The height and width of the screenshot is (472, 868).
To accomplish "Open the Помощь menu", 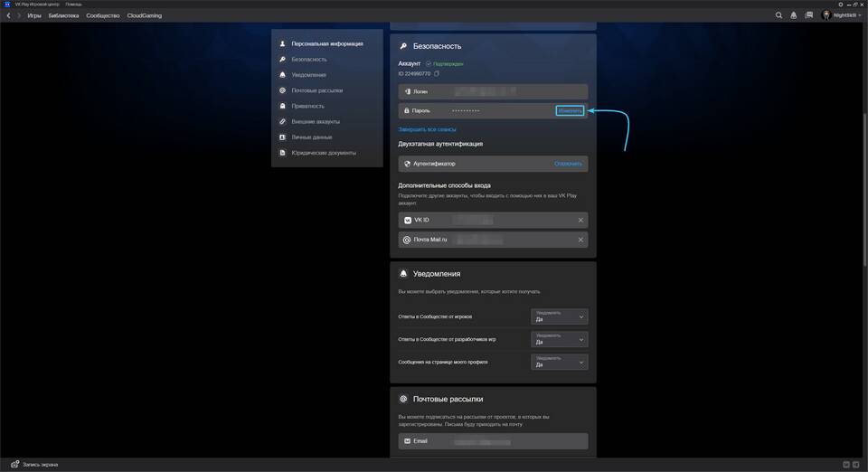I will pos(73,4).
